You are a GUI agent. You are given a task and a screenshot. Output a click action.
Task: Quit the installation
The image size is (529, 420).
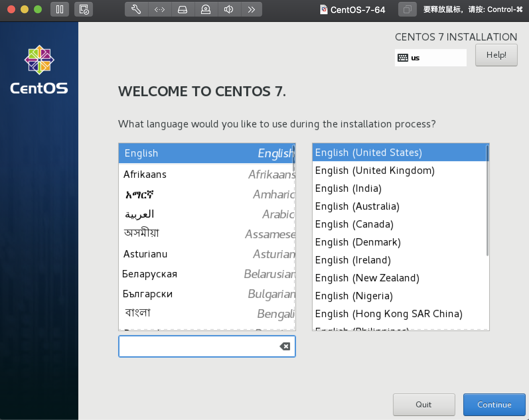(x=424, y=404)
